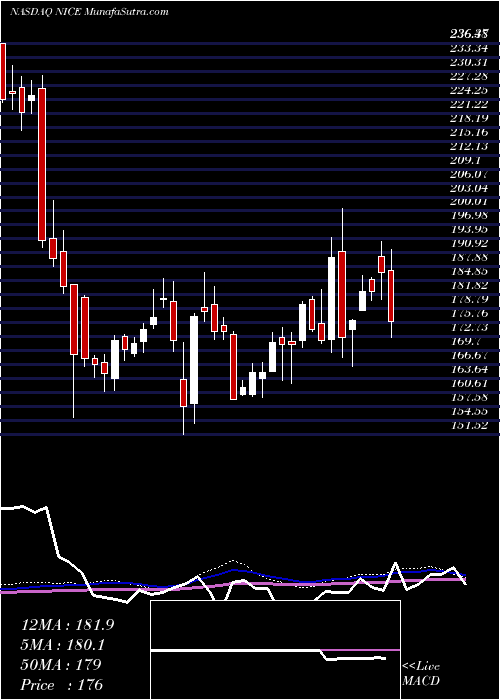Click the 50MA : 179 readout

pos(61,664)
